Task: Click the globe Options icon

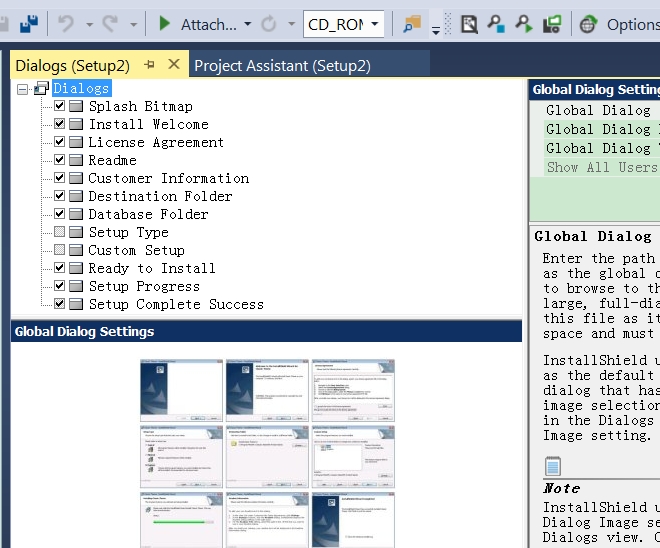Action: [588, 24]
